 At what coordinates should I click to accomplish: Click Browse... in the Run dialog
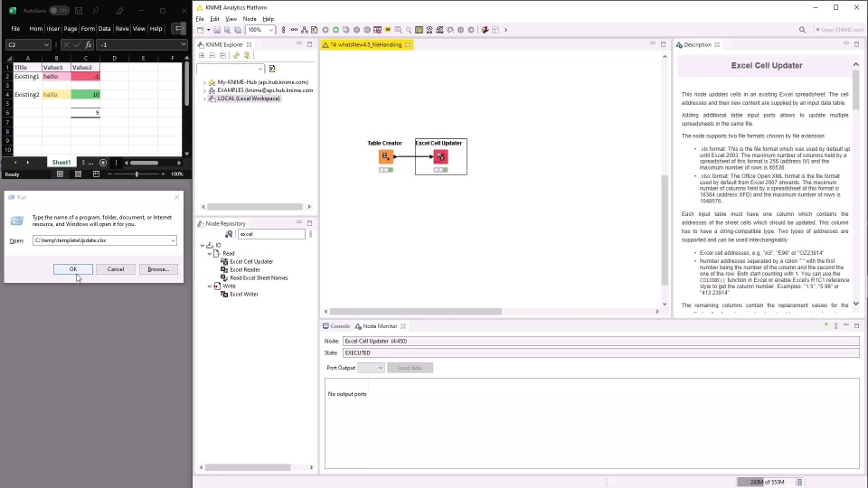pyautogui.click(x=158, y=269)
